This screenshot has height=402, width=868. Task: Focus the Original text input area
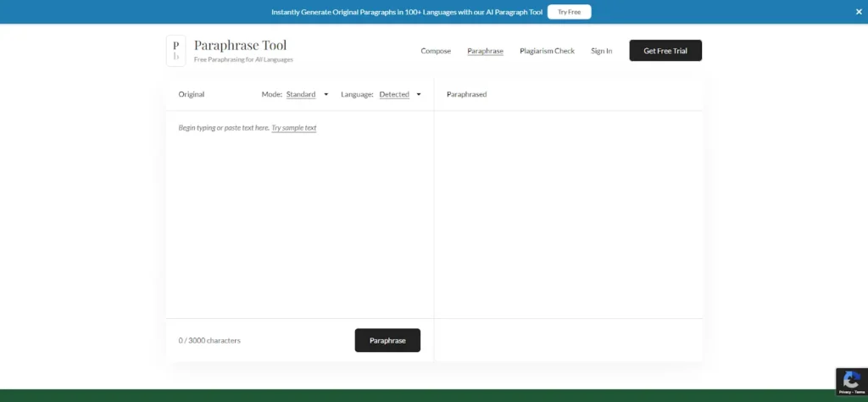pos(299,221)
